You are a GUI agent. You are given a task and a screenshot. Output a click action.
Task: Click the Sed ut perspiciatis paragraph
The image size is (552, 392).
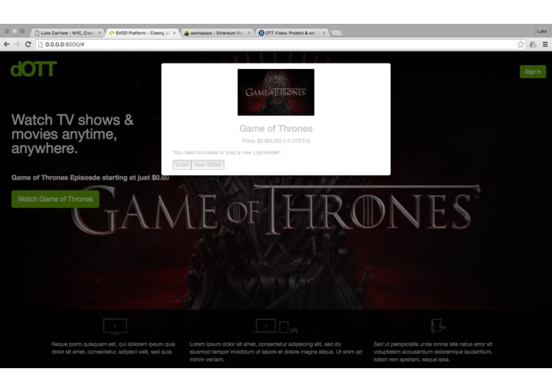click(433, 352)
